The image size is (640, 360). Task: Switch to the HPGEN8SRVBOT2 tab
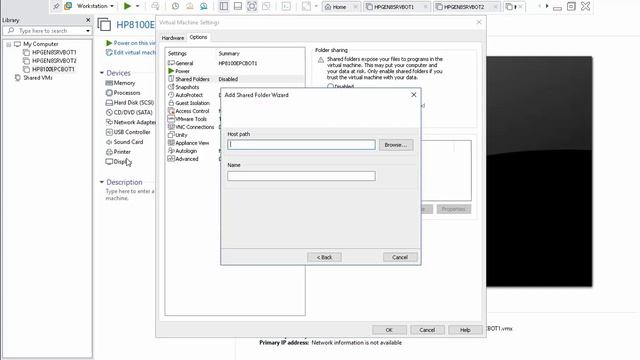tap(463, 7)
